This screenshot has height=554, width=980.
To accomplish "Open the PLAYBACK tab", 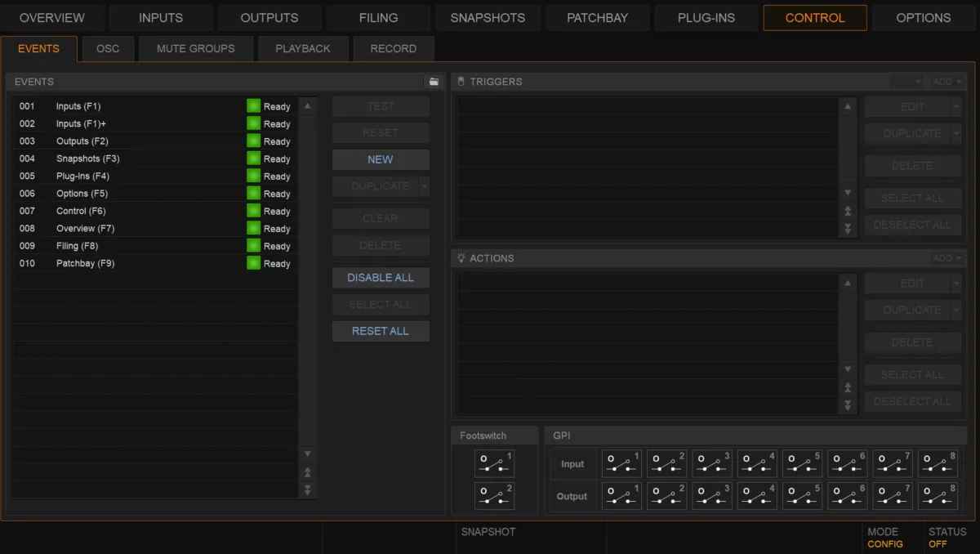I will click(x=303, y=48).
